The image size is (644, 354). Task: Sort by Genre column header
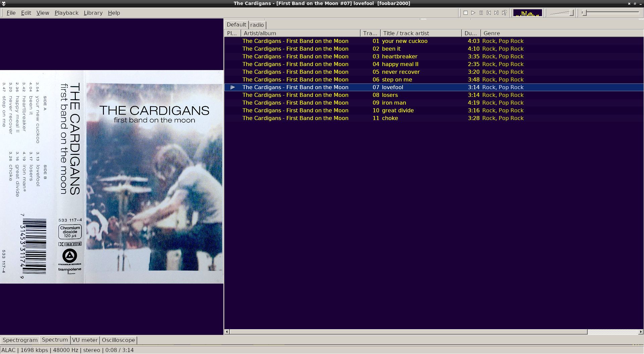[x=562, y=33]
